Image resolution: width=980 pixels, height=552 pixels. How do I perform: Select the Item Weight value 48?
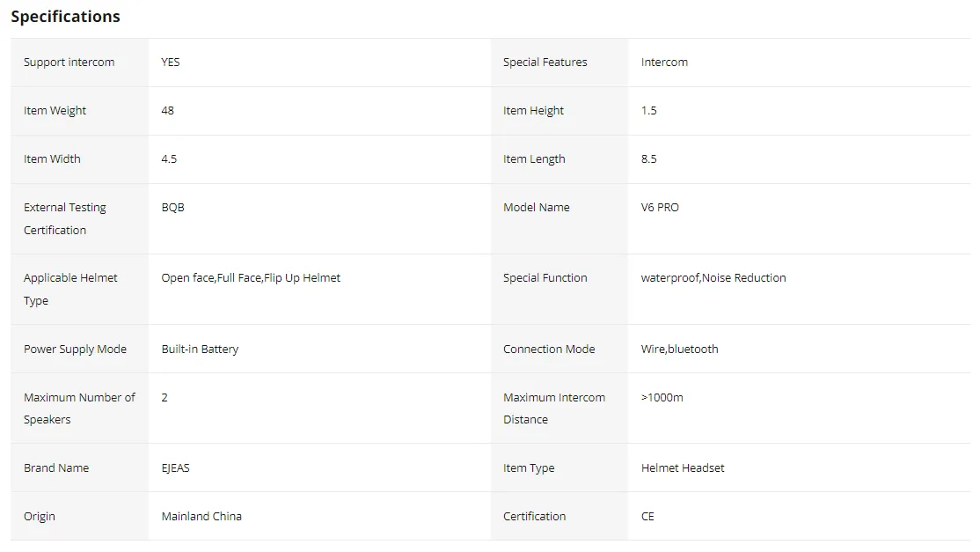coord(167,111)
